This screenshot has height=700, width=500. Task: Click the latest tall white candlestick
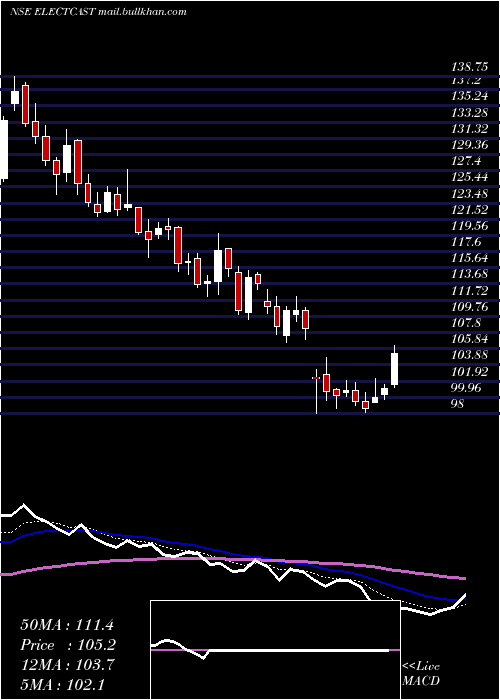[x=394, y=369]
